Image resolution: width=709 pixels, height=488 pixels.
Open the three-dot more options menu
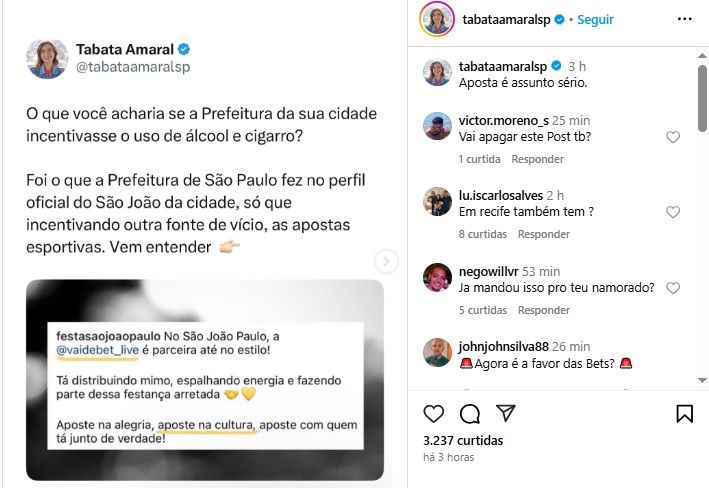[685, 19]
